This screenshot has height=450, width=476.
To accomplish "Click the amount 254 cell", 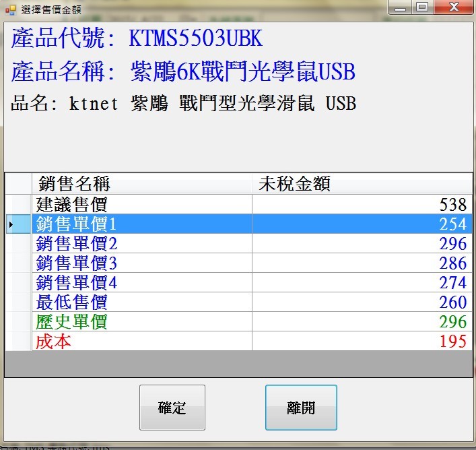I will 362,224.
